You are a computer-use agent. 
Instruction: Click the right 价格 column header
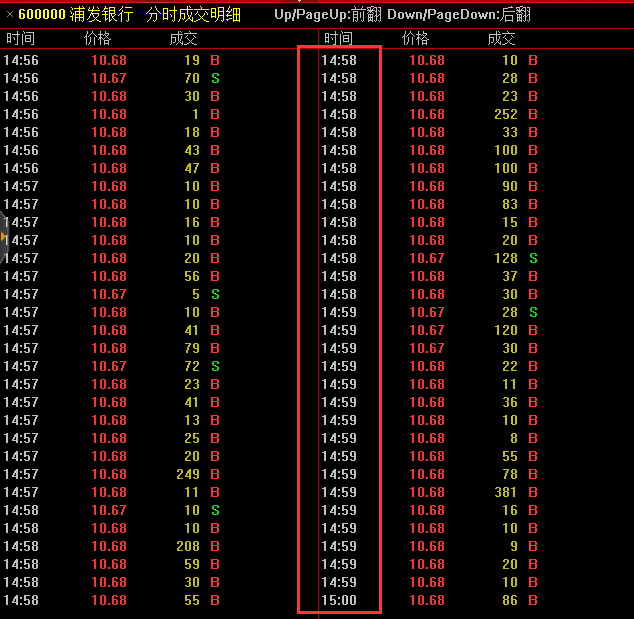tap(415, 38)
